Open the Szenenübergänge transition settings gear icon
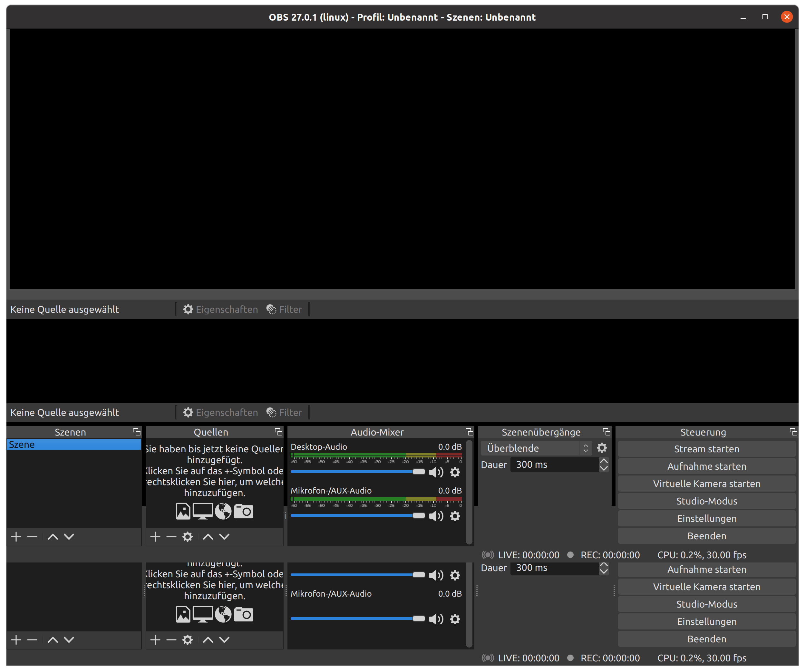 (x=602, y=448)
